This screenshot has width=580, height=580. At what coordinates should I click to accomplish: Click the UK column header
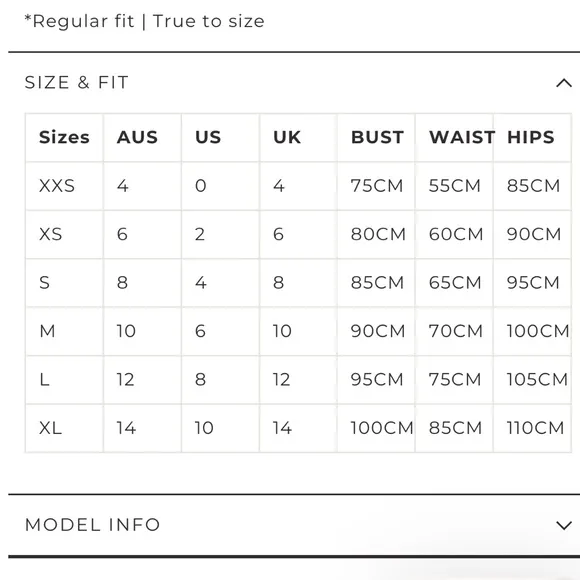tap(287, 137)
